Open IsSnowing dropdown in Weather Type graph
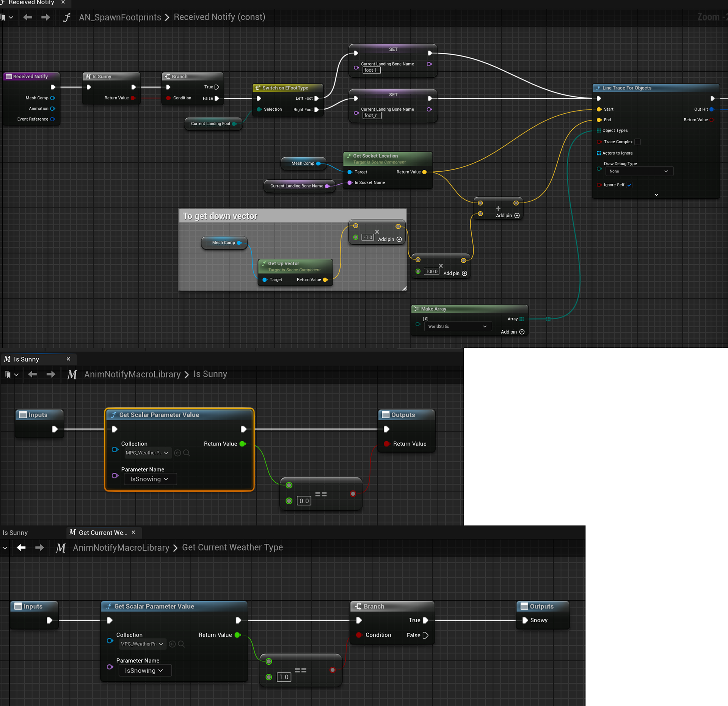Screen dimensions: 728x706 (x=145, y=671)
